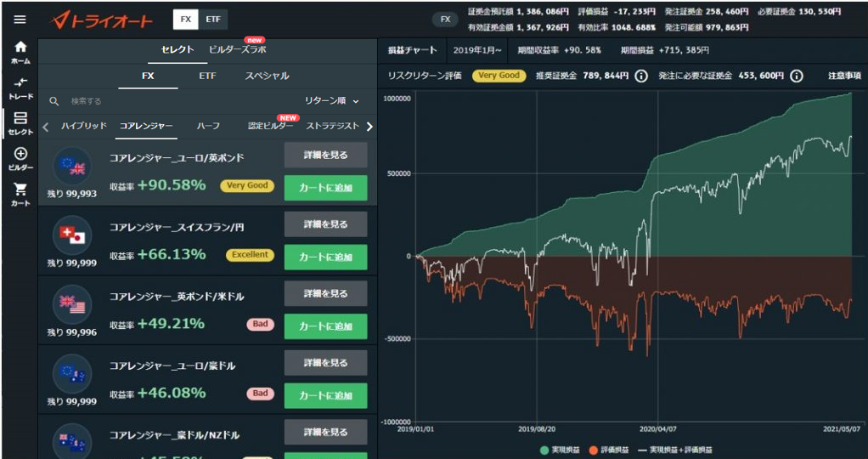Click the +66.13% return value
Viewport: 868px width, 459px height.
(x=172, y=254)
